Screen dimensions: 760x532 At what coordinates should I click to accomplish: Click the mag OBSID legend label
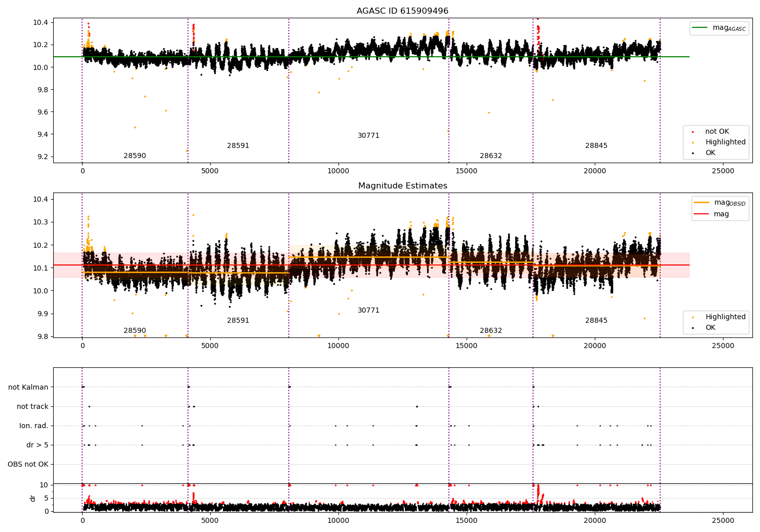pyautogui.click(x=730, y=203)
